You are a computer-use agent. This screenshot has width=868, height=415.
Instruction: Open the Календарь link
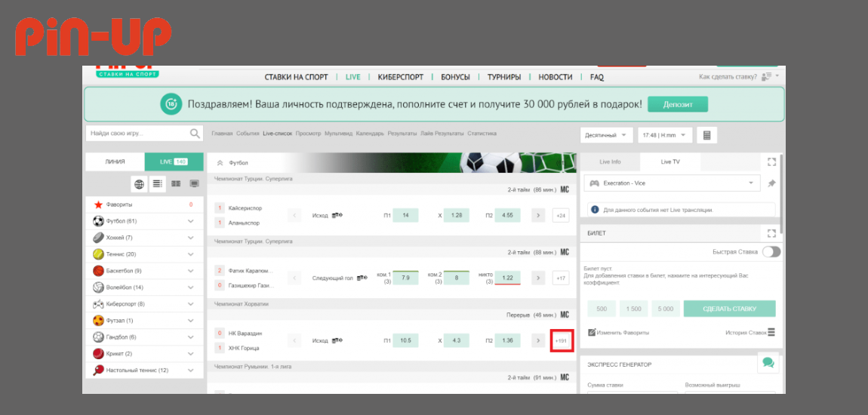click(x=370, y=134)
